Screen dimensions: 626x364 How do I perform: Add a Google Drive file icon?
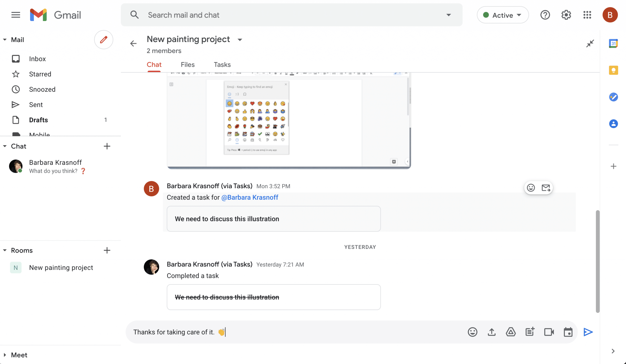511,332
